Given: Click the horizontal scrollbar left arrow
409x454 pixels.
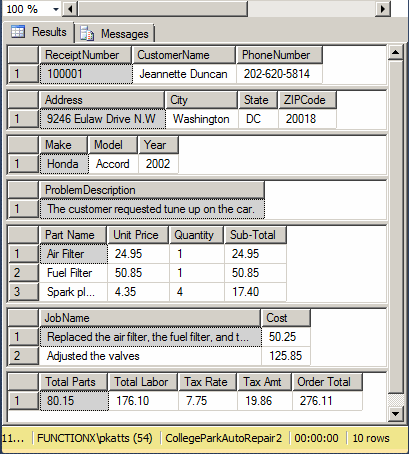Looking at the screenshot, I should (x=70, y=9).
